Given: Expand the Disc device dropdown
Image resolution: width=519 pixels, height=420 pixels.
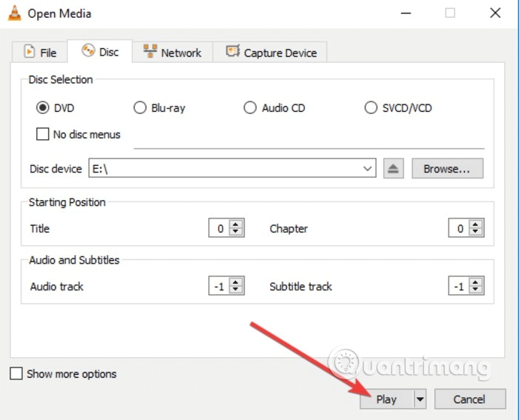Looking at the screenshot, I should coord(368,169).
